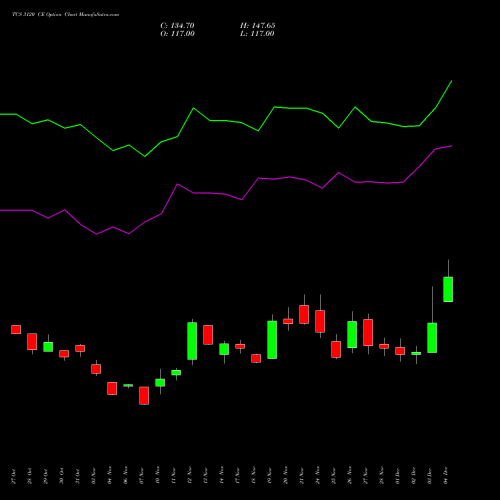Click the last green candle for 04 Dec
Image resolution: width=500 pixels, height=500 pixels.
click(448, 289)
